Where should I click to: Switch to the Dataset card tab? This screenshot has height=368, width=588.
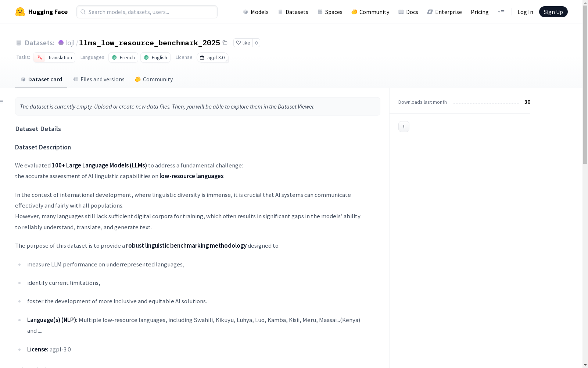click(x=41, y=79)
